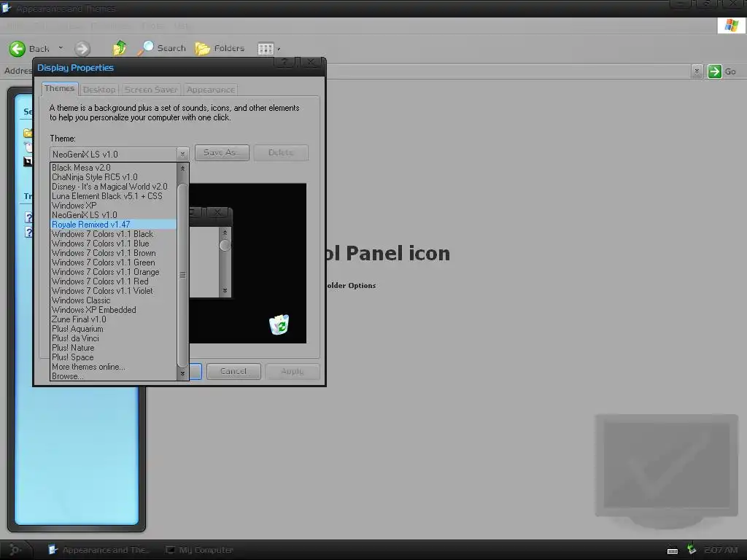Screen dimensions: 747x560
Task: Click the Windows flag logo
Action: pyautogui.click(x=731, y=26)
